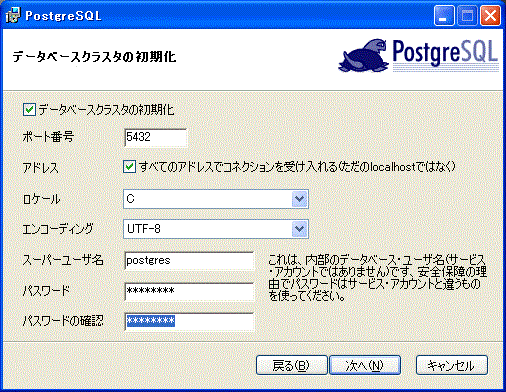Image resolution: width=506 pixels, height=392 pixels.
Task: Click the ポート番号 field showing 5432
Action: (x=155, y=137)
